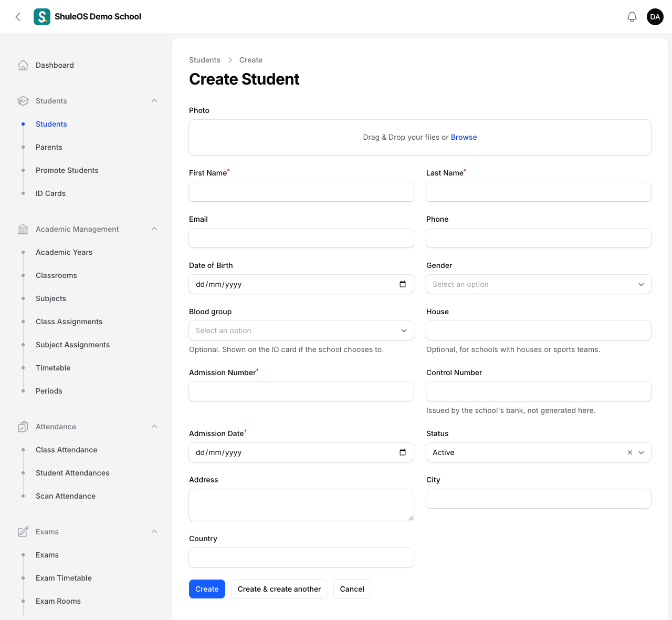Image resolution: width=672 pixels, height=620 pixels.
Task: Open Academic Years page
Action: pos(64,252)
